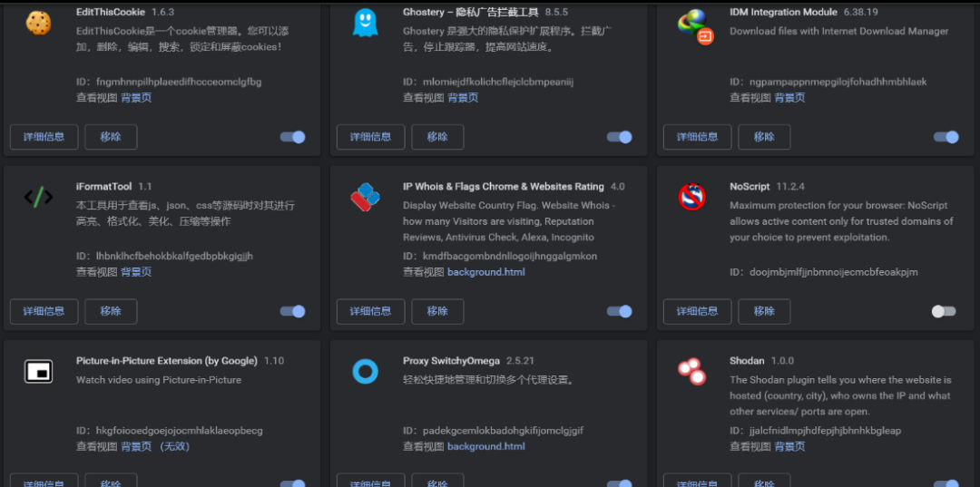The image size is (980, 487).
Task: Click Shodan ID jjalcfnidlmpjhdfepjhjbhnhkbgleap
Action: (826, 431)
